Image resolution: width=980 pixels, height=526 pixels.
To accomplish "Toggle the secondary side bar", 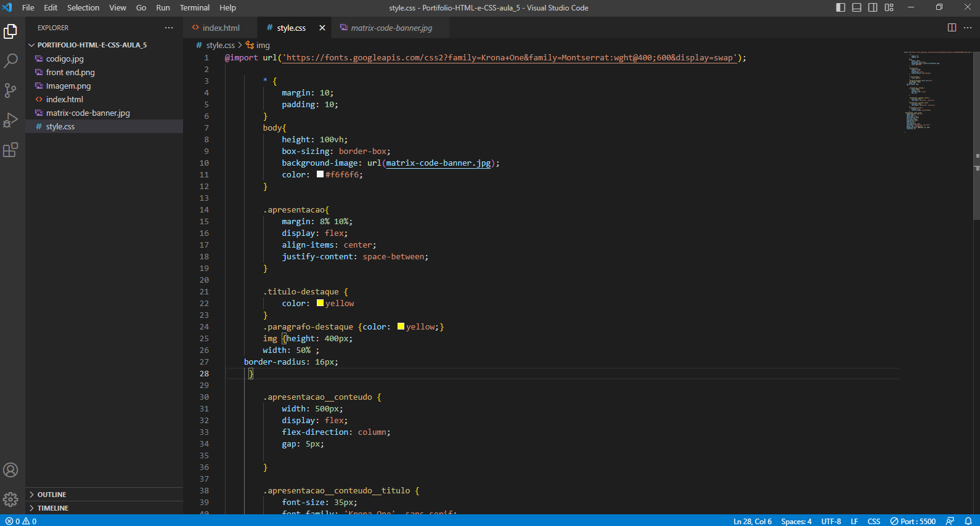I will [873, 7].
